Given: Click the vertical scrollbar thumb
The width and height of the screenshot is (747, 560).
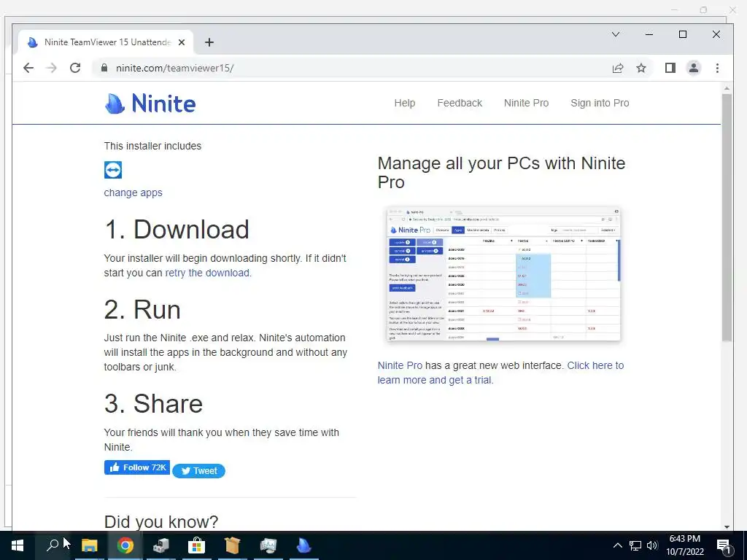Looking at the screenshot, I should 727,217.
